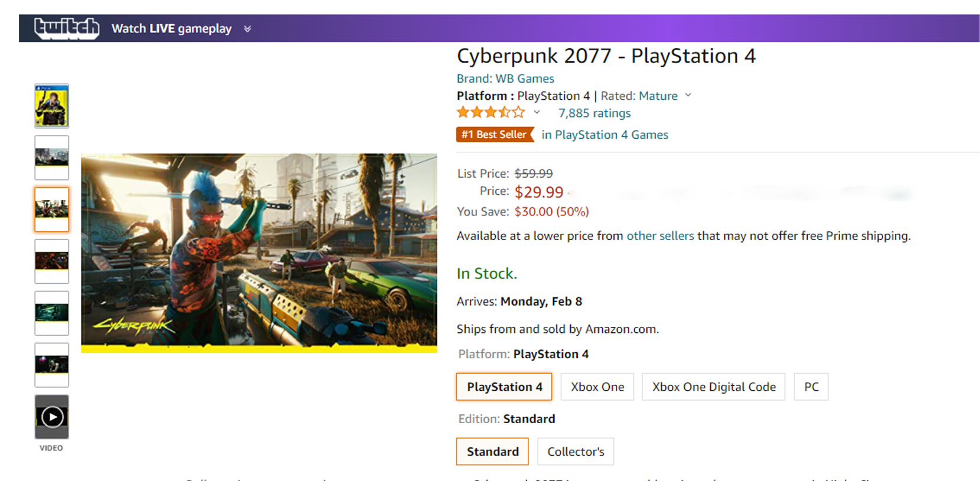980x481 pixels.
Task: Select the Xbox One platform option
Action: [597, 387]
